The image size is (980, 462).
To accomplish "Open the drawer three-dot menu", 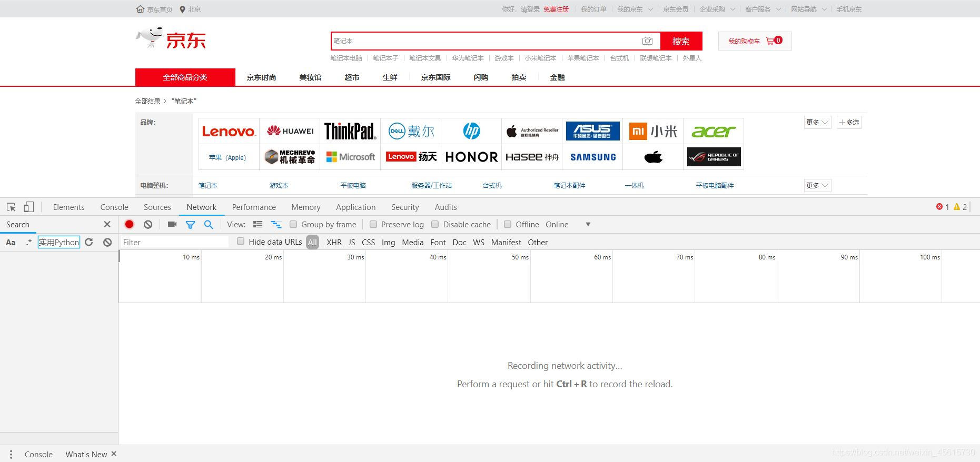I will 11,454.
